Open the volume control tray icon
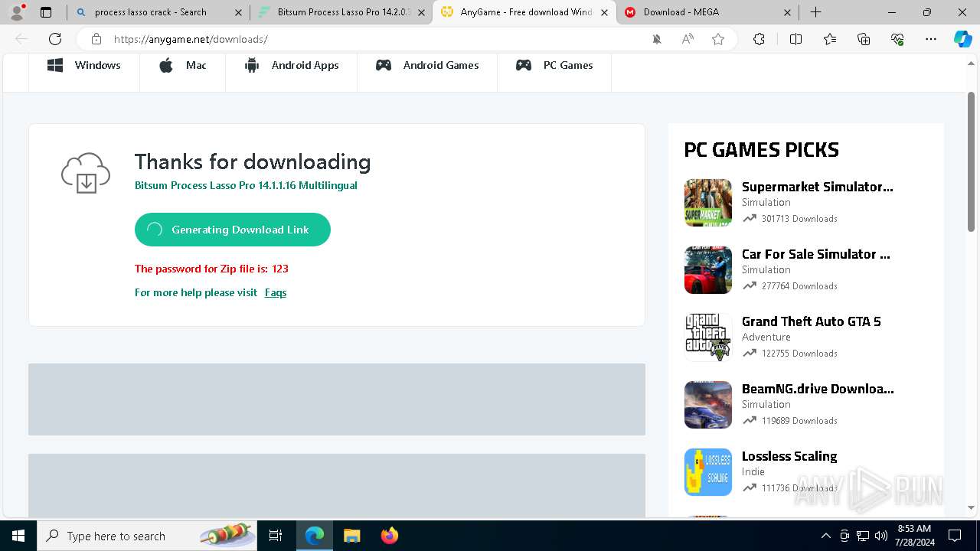 (x=881, y=536)
